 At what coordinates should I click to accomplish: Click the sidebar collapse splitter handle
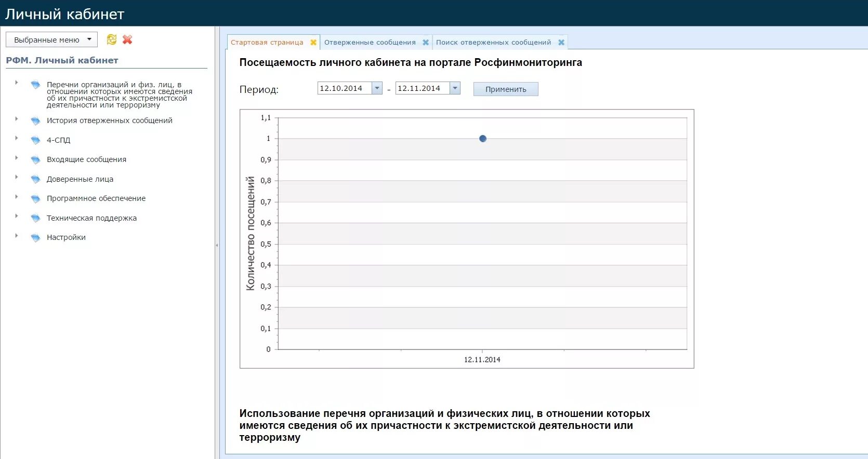point(217,245)
